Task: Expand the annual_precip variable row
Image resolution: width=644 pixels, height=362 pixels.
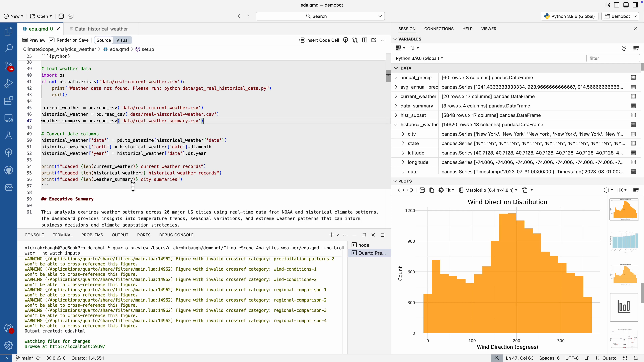Action: point(396,77)
